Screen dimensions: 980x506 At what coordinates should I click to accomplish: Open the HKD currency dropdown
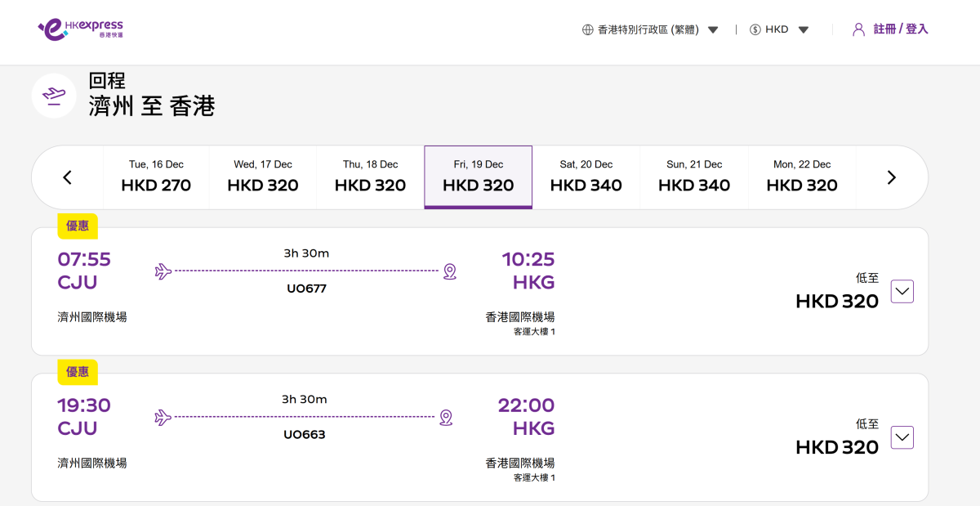804,30
